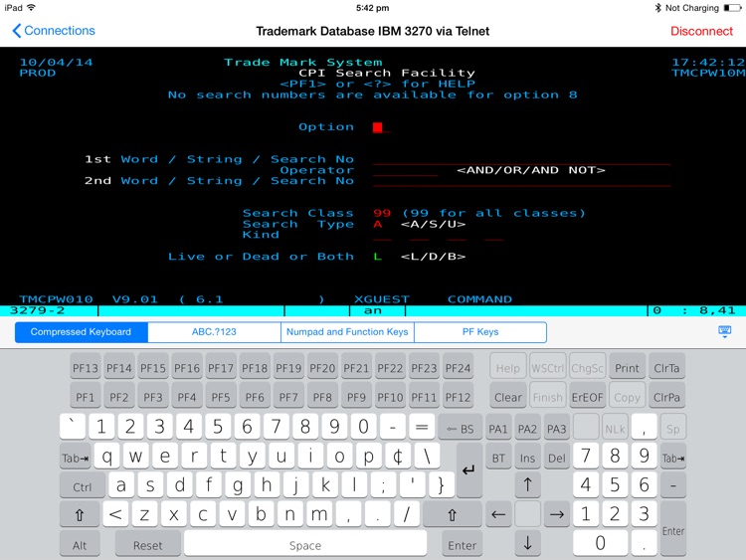Tap the letter m key
Image resolution: width=746 pixels, height=560 pixels.
318,514
